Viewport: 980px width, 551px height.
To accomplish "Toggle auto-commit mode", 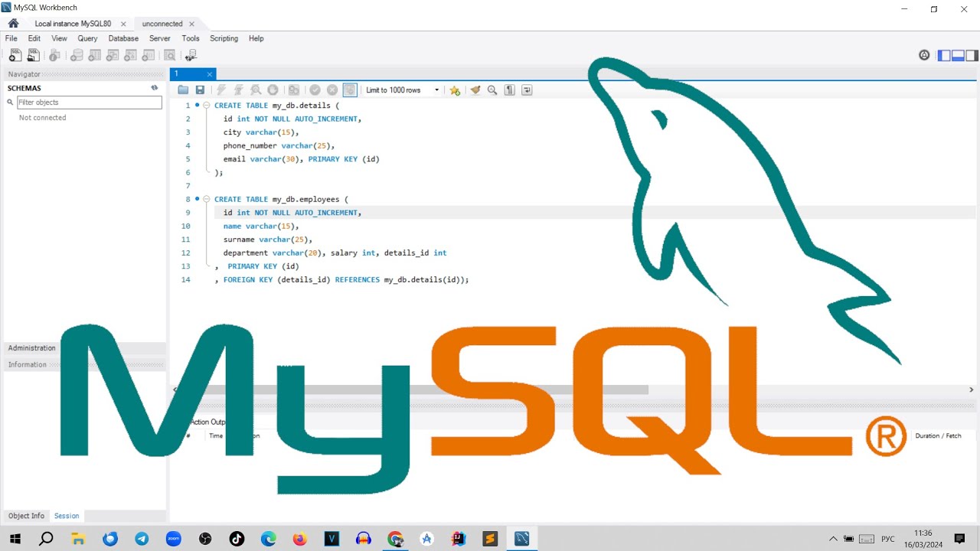I will [350, 90].
